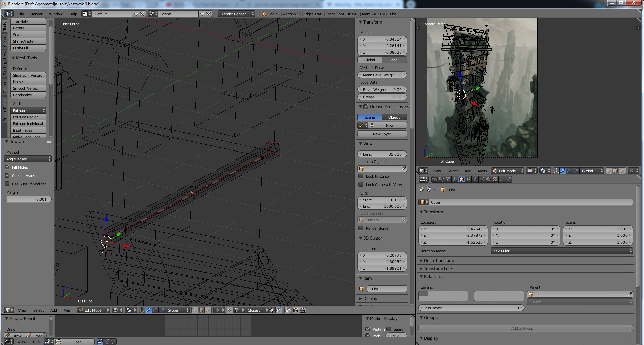The image size is (644, 345).
Task: Enable Lock to Cursor checkbox
Action: (361, 176)
